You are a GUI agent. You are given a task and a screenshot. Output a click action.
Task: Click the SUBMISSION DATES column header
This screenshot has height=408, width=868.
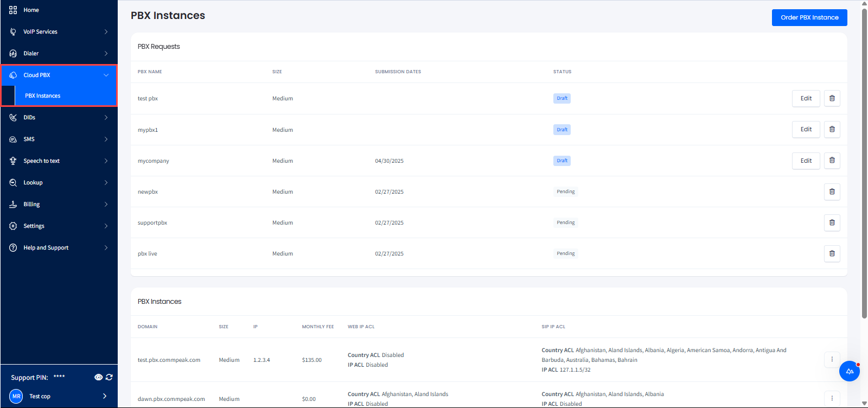pos(398,72)
